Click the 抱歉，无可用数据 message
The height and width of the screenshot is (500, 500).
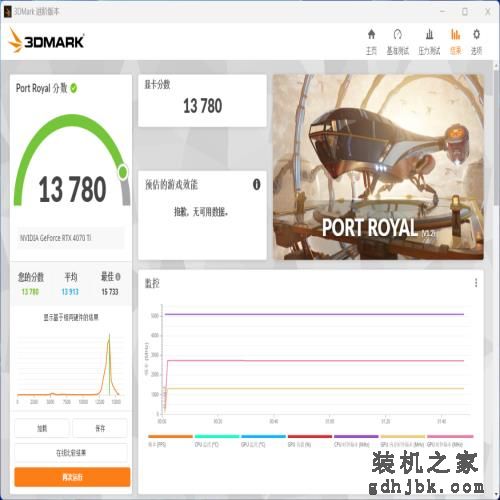(x=201, y=211)
